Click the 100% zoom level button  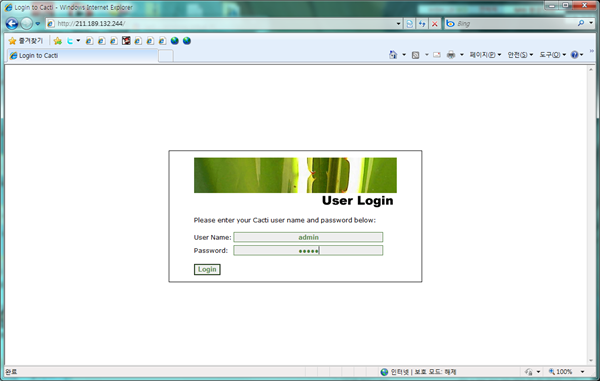561,371
